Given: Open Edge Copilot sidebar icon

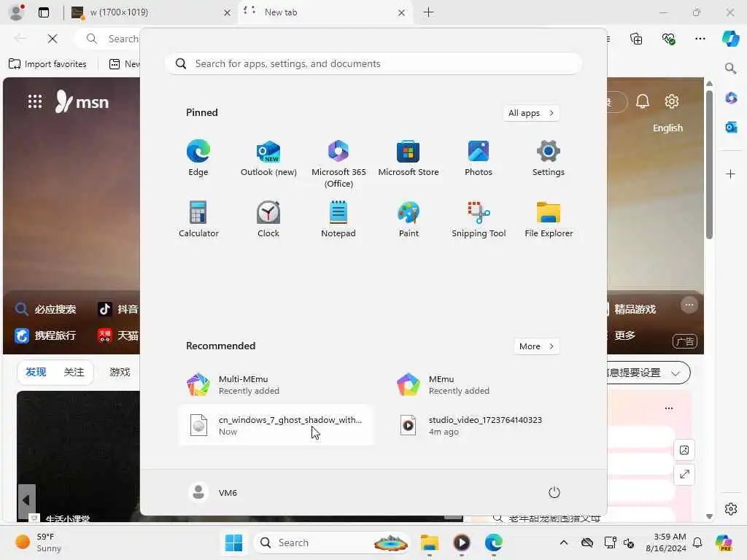Looking at the screenshot, I should 730,39.
